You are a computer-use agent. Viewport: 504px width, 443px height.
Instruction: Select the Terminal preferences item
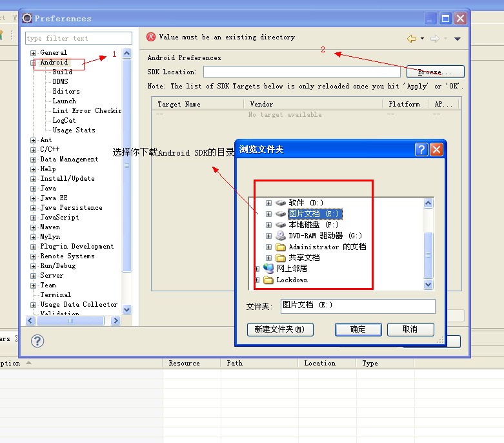(55, 294)
